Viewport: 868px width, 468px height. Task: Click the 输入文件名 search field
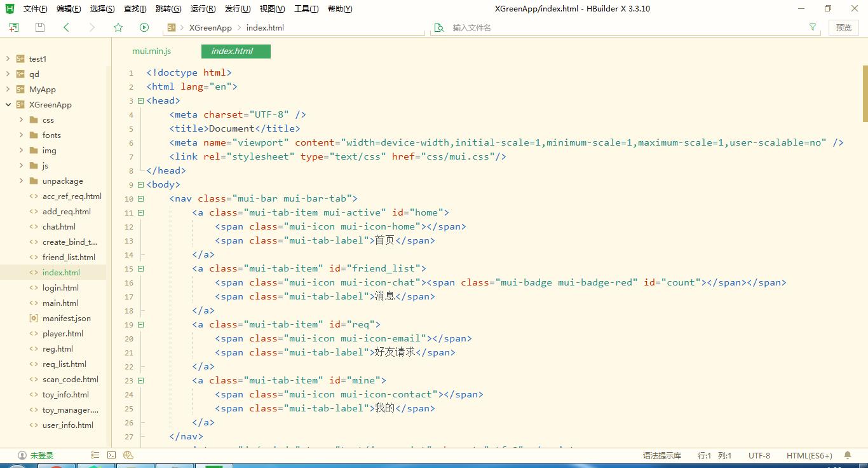click(x=626, y=27)
